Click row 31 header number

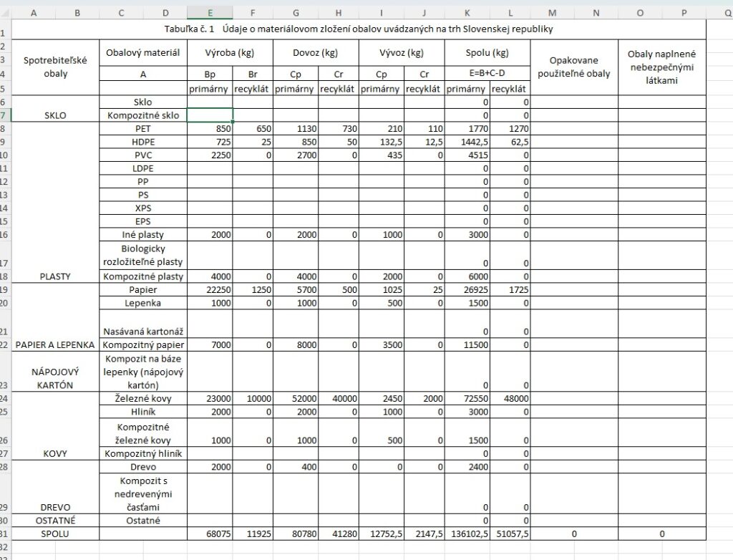click(x=5, y=534)
